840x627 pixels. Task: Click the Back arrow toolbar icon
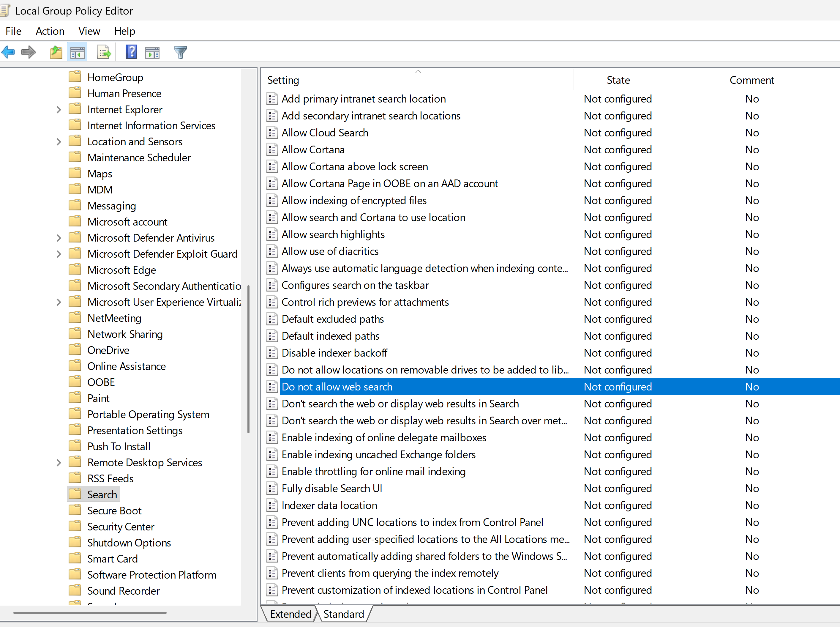coord(8,52)
